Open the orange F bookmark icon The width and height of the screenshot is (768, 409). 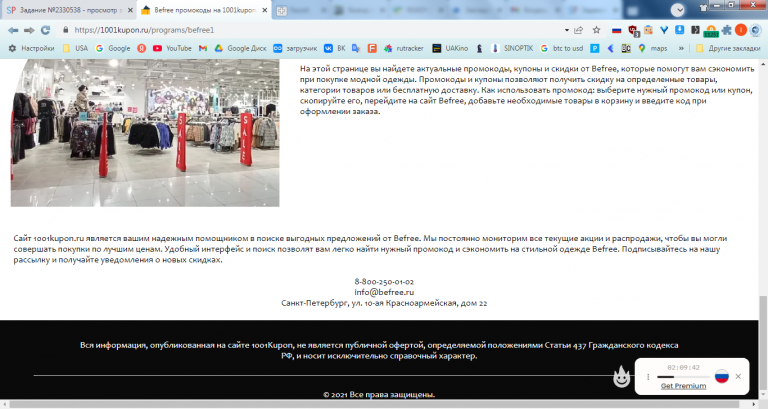(x=372, y=48)
